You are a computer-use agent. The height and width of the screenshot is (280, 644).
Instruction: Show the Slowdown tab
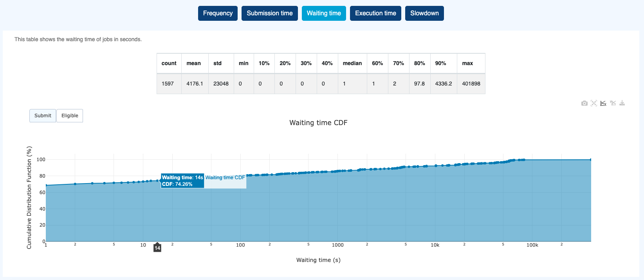click(x=424, y=13)
